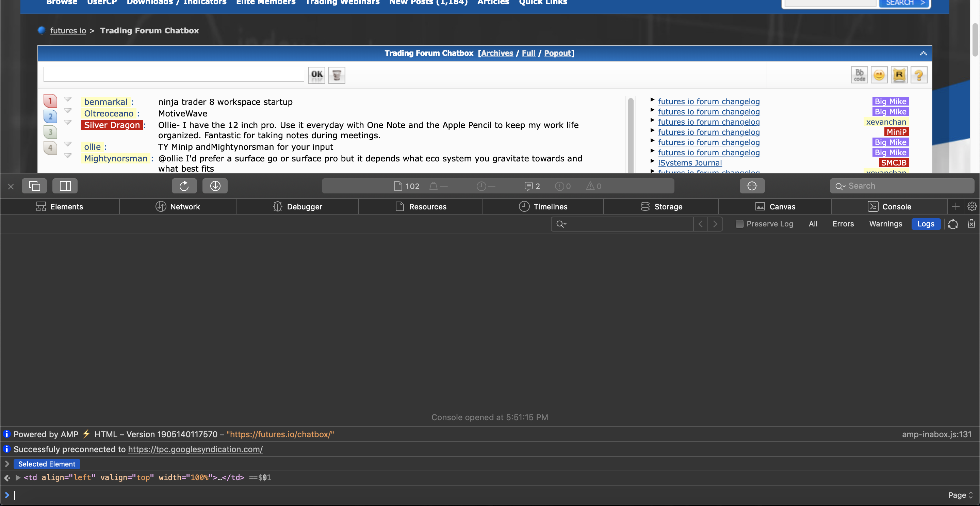Screen dimensions: 980x506
Task: Open the chatbox question mark help
Action: pos(919,75)
